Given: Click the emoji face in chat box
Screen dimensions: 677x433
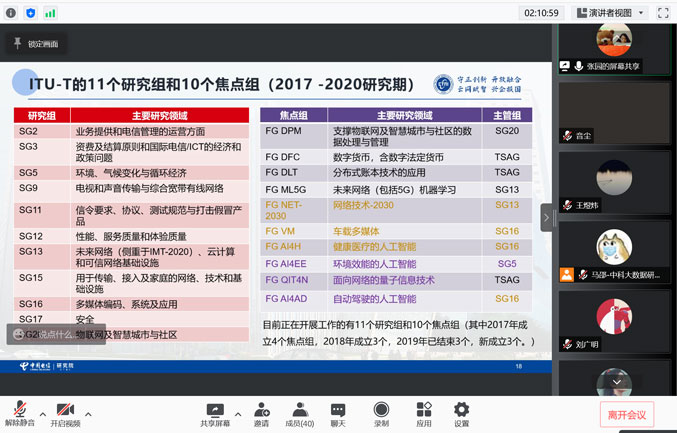Looking at the screenshot, I should click(19, 334).
